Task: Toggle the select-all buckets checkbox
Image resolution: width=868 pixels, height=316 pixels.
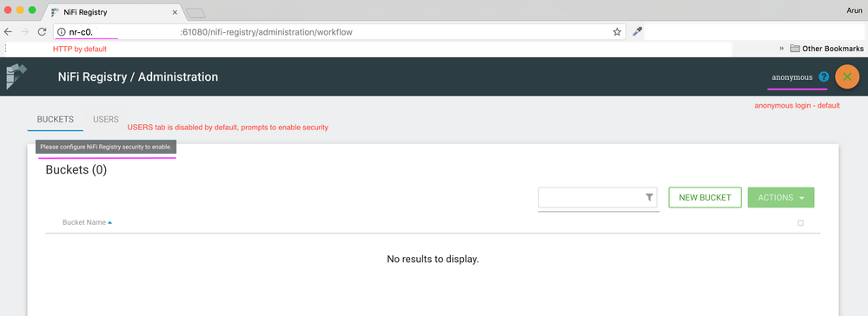Action: tap(800, 223)
